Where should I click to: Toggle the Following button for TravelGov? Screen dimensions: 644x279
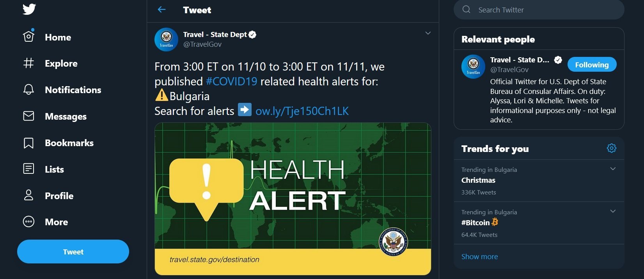click(x=592, y=65)
